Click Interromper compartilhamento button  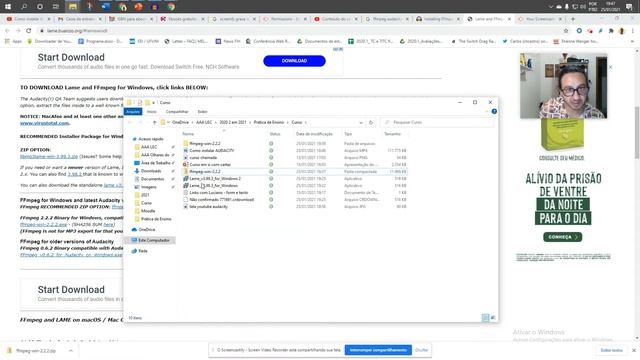pyautogui.click(x=378, y=350)
